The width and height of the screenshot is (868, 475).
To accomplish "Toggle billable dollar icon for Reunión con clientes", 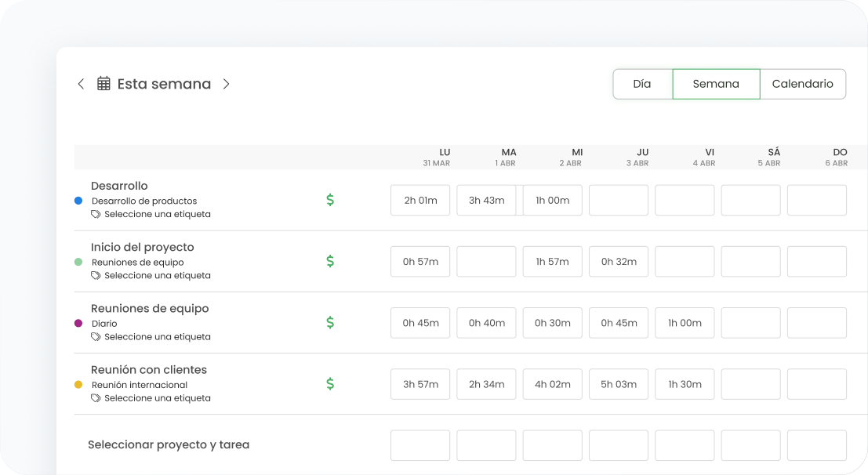I will [330, 383].
